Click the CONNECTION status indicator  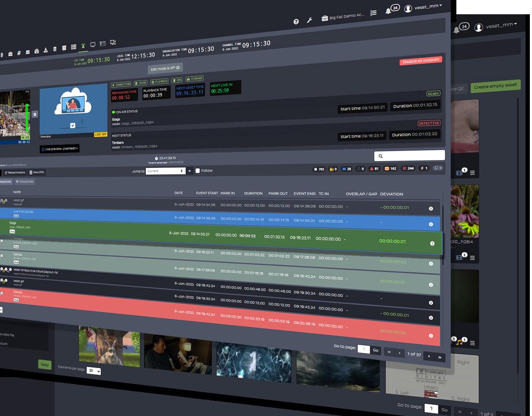tap(121, 84)
